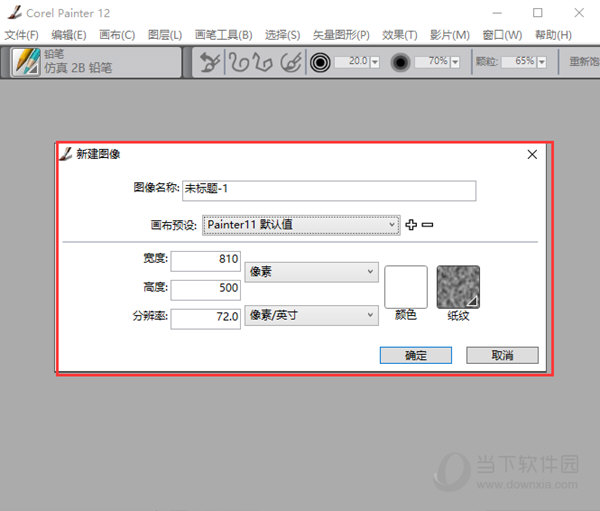
Task: Click the opacity 70% value field
Action: (432, 62)
